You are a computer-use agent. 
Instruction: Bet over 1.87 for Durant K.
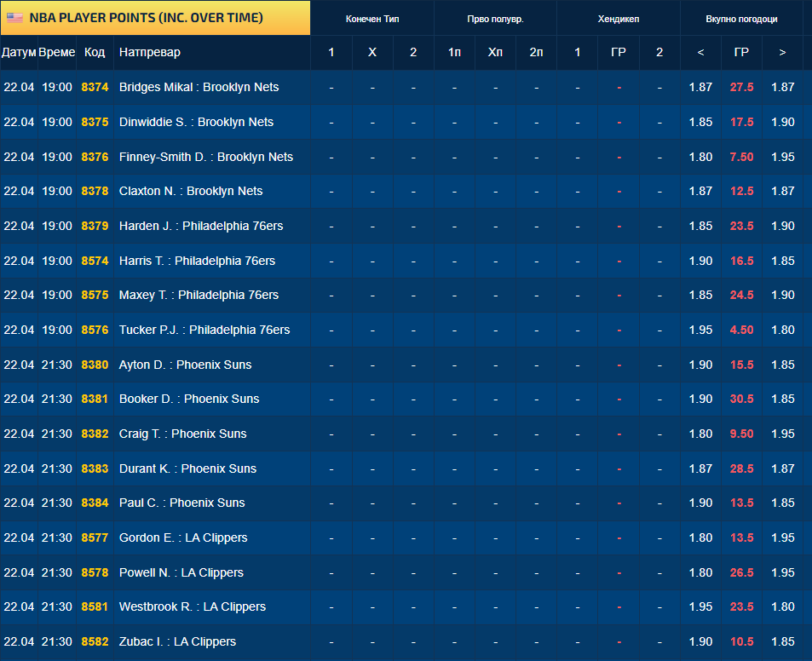pos(782,468)
